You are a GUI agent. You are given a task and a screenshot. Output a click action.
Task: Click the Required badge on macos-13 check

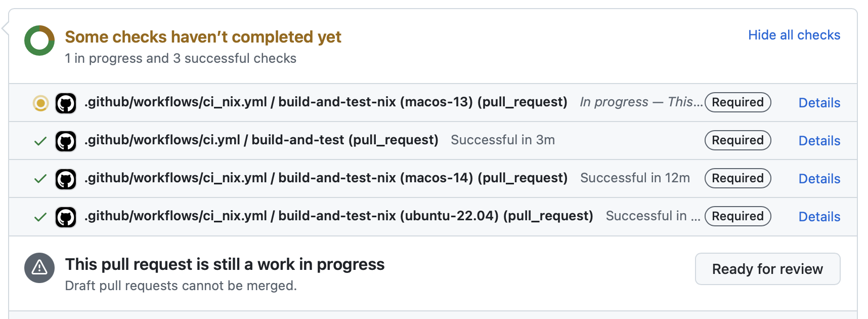[737, 102]
